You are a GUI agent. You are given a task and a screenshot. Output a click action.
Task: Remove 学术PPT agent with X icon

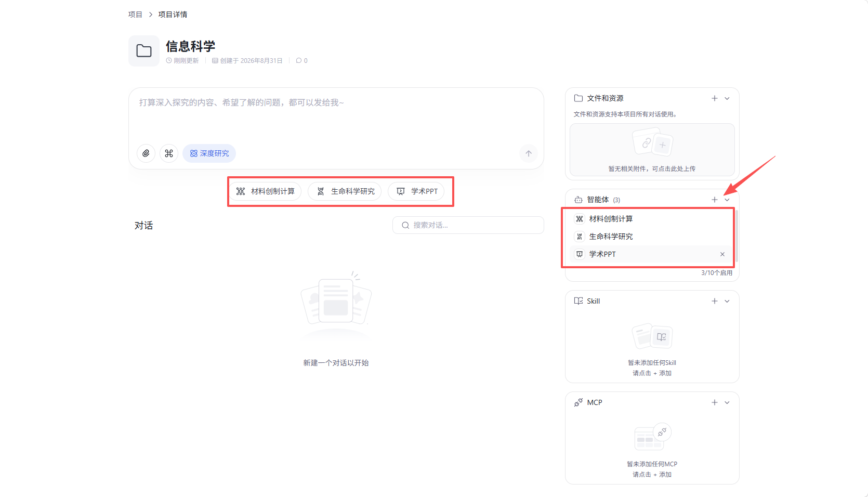coord(722,254)
